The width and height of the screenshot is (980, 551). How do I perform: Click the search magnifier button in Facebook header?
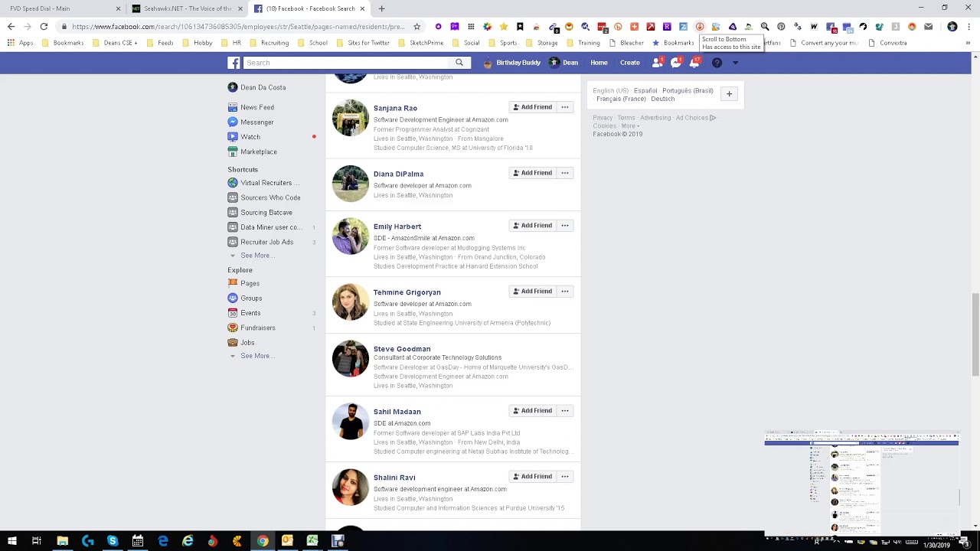[x=459, y=63]
